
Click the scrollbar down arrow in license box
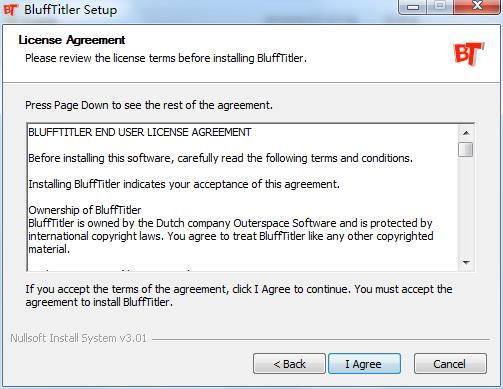[466, 263]
